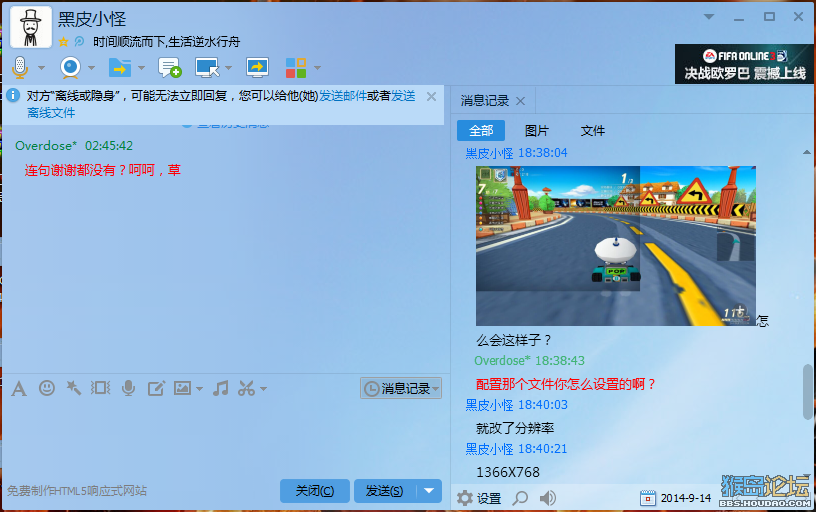
Task: Click the message 就改了分辨率
Action: pyautogui.click(x=515, y=428)
